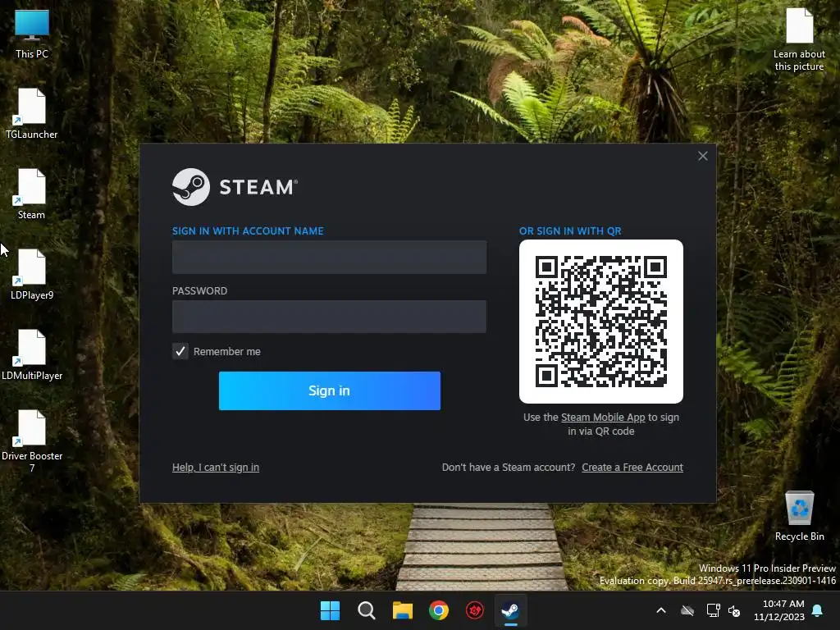Select the Steam desktop shortcut
This screenshot has height=630, width=840.
32,194
